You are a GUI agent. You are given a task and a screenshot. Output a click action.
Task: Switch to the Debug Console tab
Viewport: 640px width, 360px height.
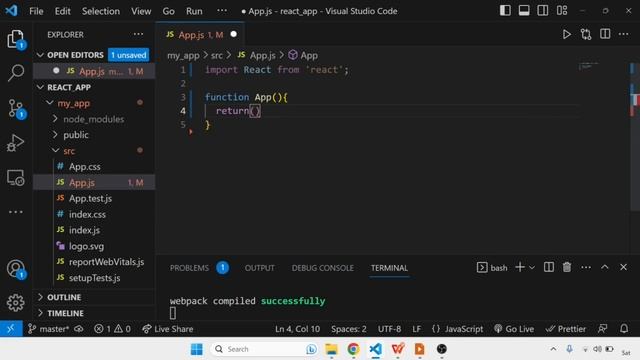(322, 268)
